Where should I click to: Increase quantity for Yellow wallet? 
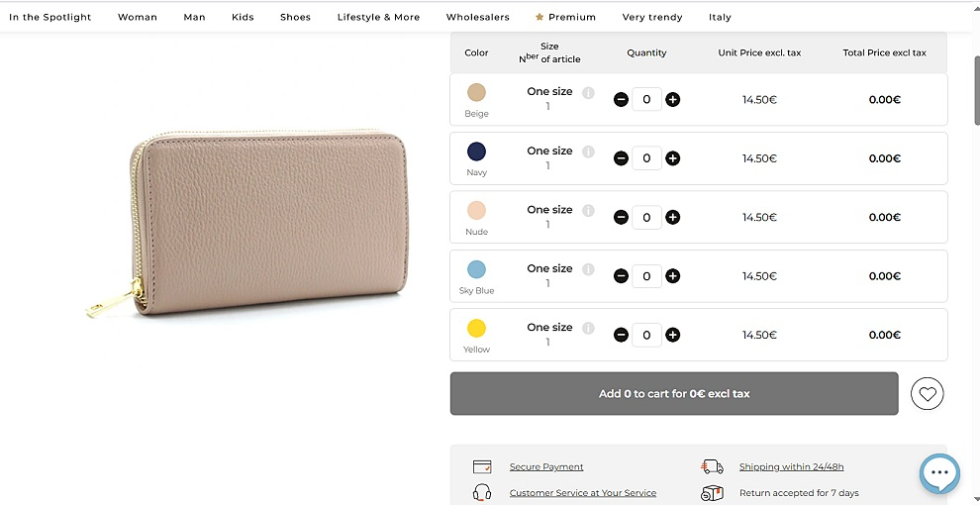point(672,335)
